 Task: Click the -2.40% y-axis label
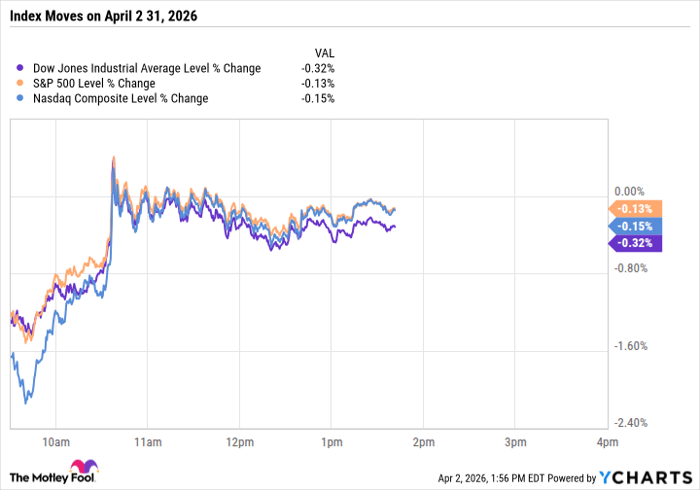[630, 423]
